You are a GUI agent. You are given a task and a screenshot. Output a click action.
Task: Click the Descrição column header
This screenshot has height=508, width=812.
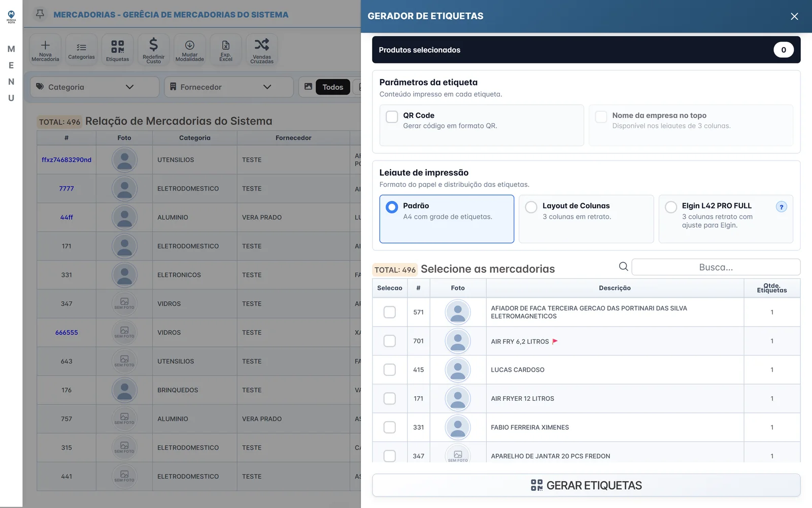615,288
